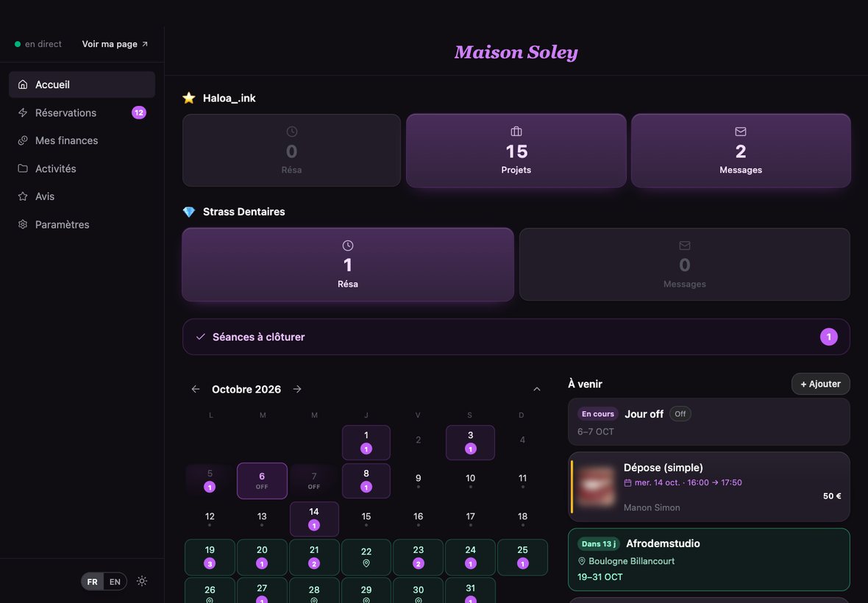
Task: Toggle the light theme sun icon
Action: coord(142,581)
